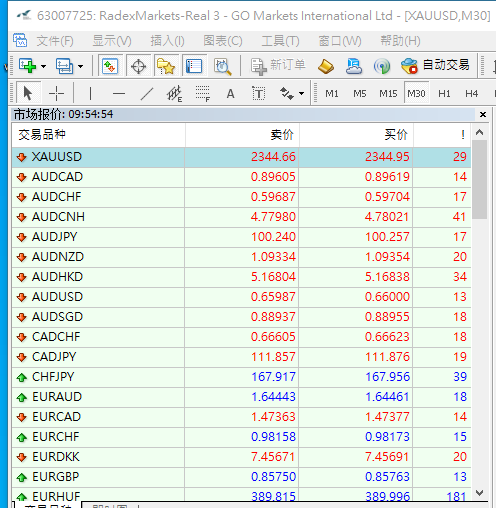Close the 市场报价 Market Watch panel

(x=483, y=114)
